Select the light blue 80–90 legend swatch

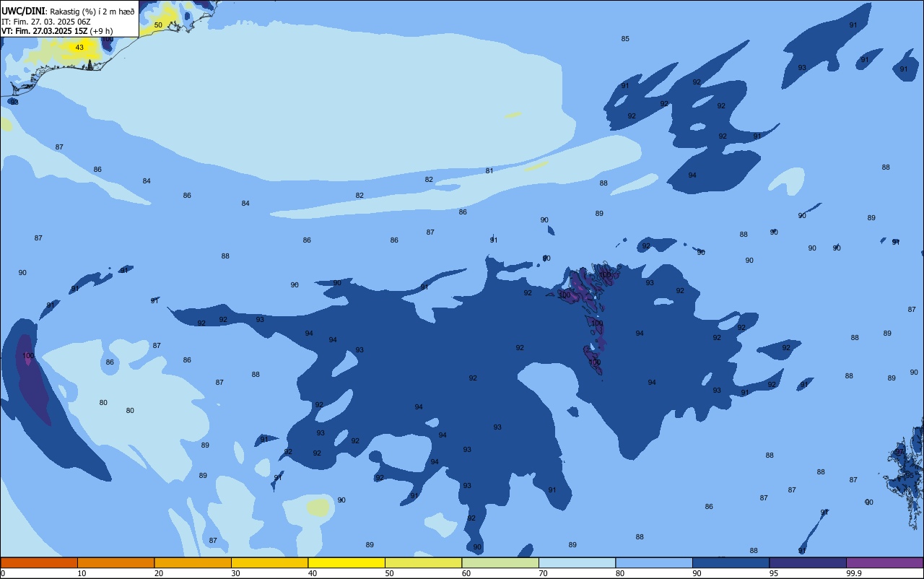tap(654, 562)
